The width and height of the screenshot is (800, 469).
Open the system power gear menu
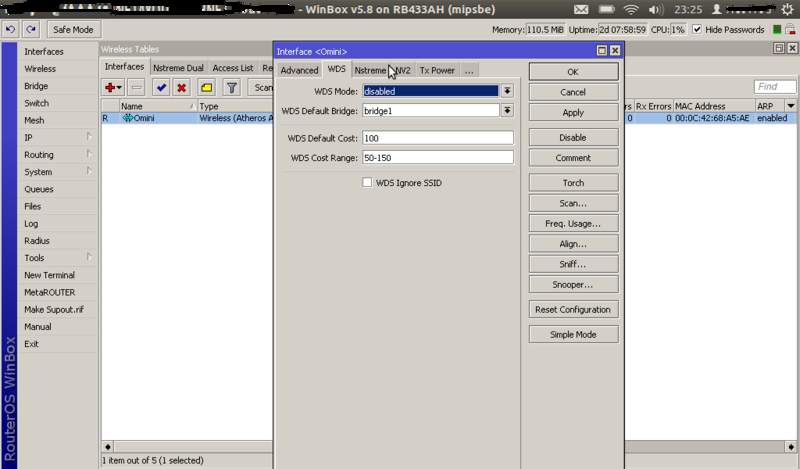pyautogui.click(x=787, y=9)
